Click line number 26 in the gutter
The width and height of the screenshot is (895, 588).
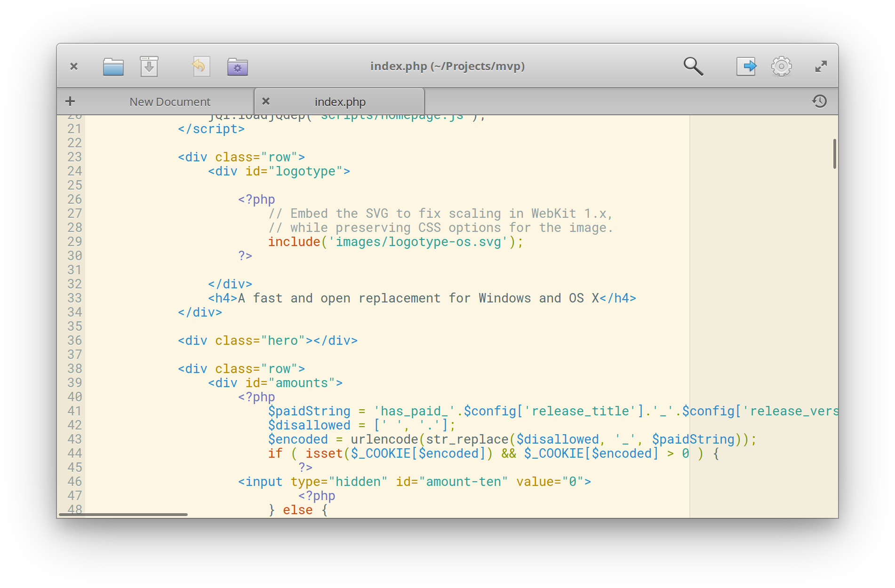click(75, 199)
